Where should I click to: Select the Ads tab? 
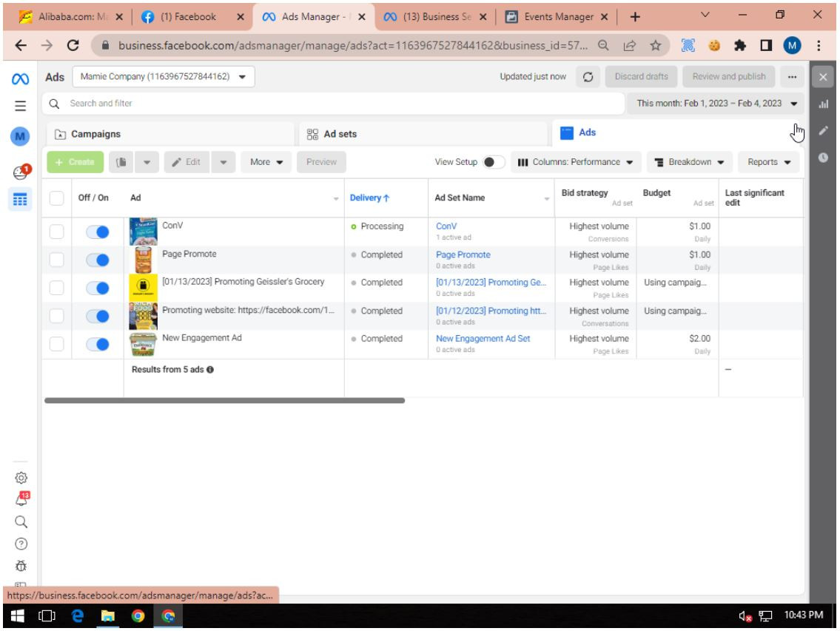click(675, 132)
